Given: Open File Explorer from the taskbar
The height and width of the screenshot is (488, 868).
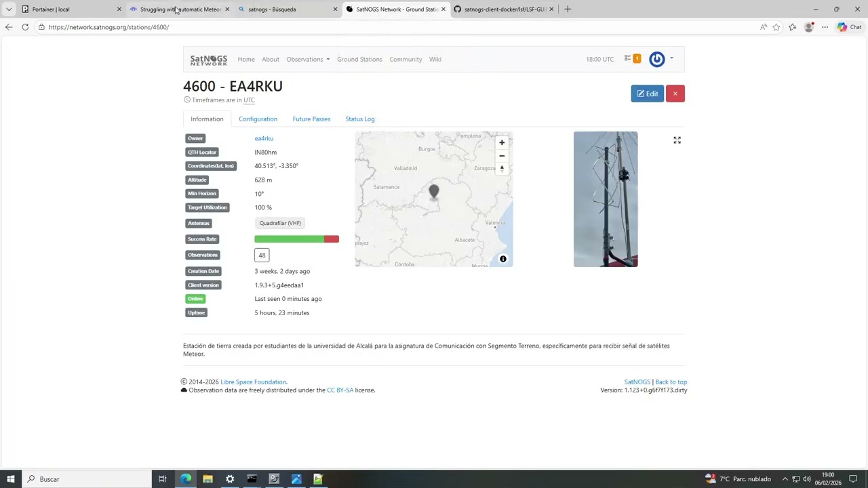Looking at the screenshot, I should pyautogui.click(x=208, y=479).
